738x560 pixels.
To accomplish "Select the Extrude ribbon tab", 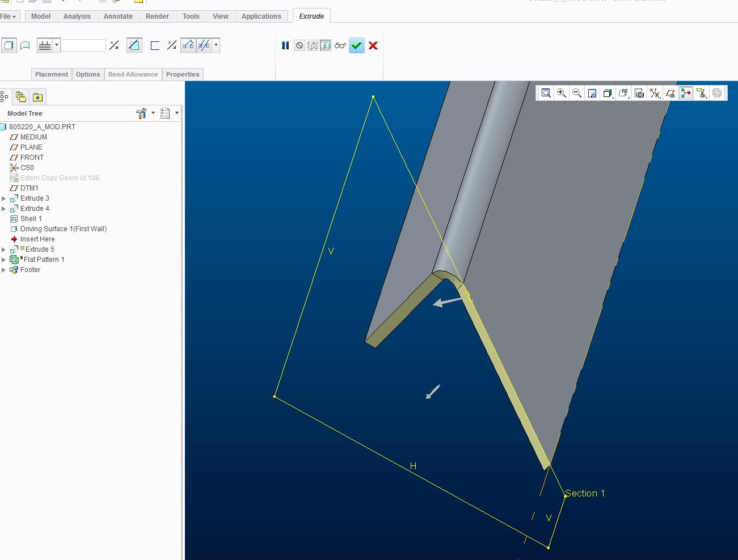I will [x=311, y=16].
